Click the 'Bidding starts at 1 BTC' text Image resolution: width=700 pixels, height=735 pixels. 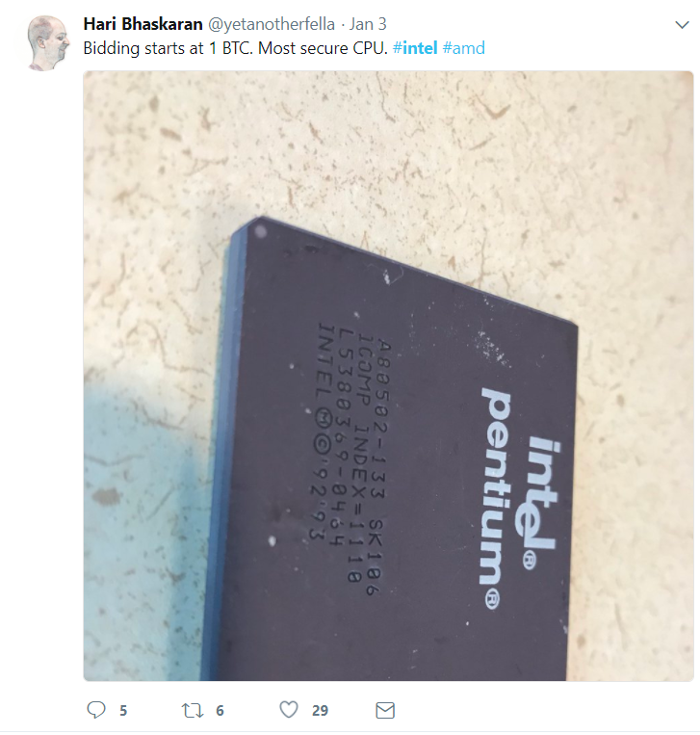tap(168, 48)
